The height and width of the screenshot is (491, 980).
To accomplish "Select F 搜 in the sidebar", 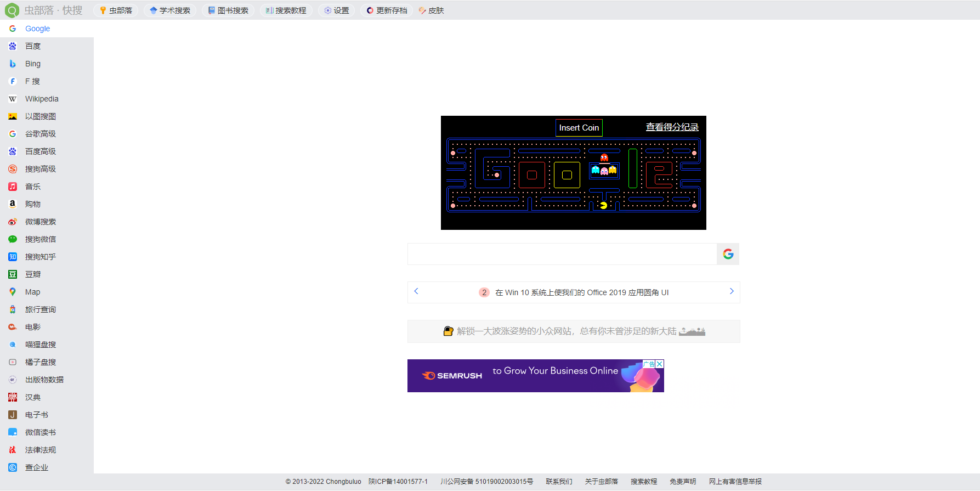I will pyautogui.click(x=47, y=81).
